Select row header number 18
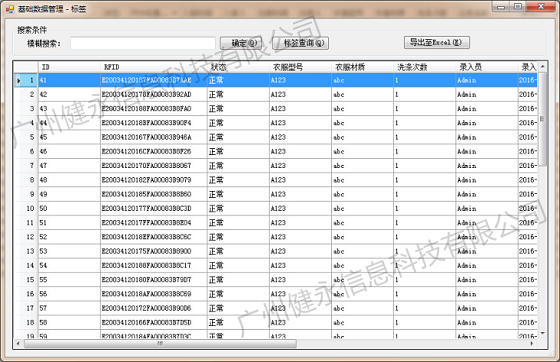The height and width of the screenshot is (362, 560). [26, 322]
